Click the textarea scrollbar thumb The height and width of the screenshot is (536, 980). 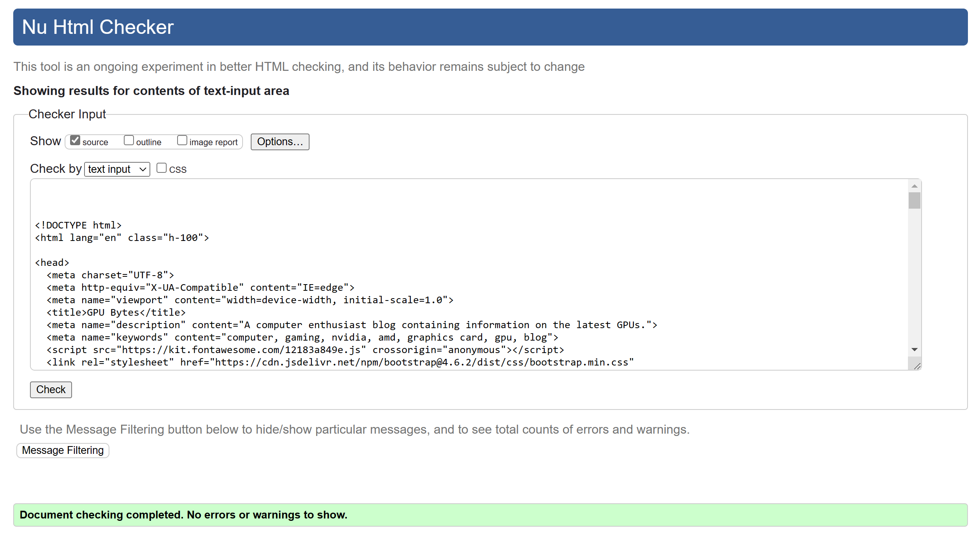tap(914, 201)
